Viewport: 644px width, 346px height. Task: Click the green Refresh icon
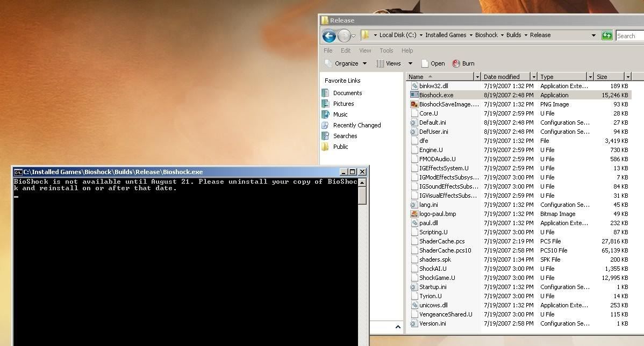(x=607, y=35)
